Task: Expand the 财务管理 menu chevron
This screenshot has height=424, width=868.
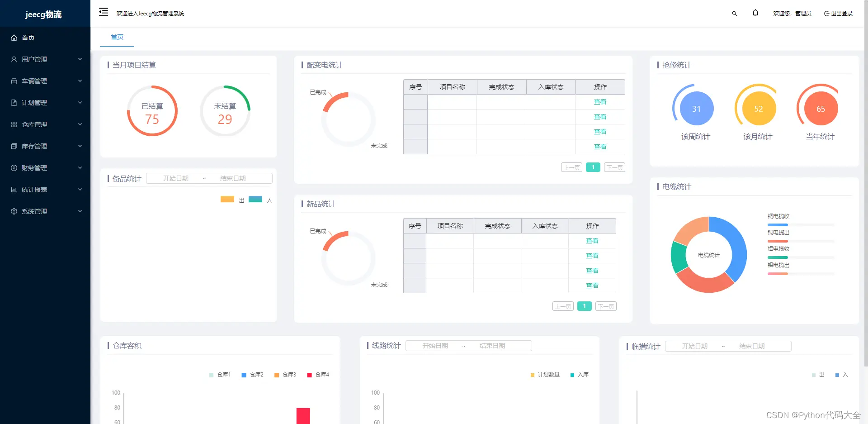Action: 80,168
